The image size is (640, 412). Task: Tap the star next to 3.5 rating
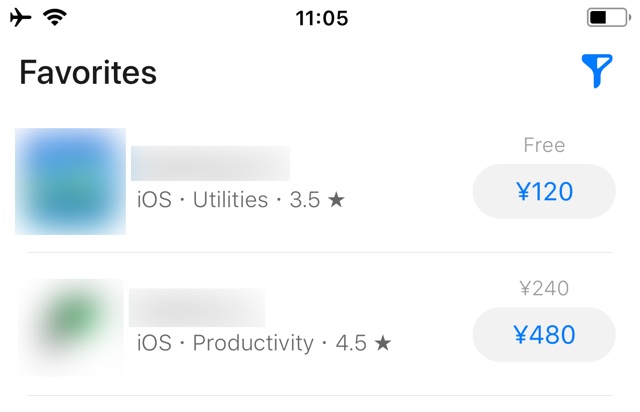(x=336, y=200)
